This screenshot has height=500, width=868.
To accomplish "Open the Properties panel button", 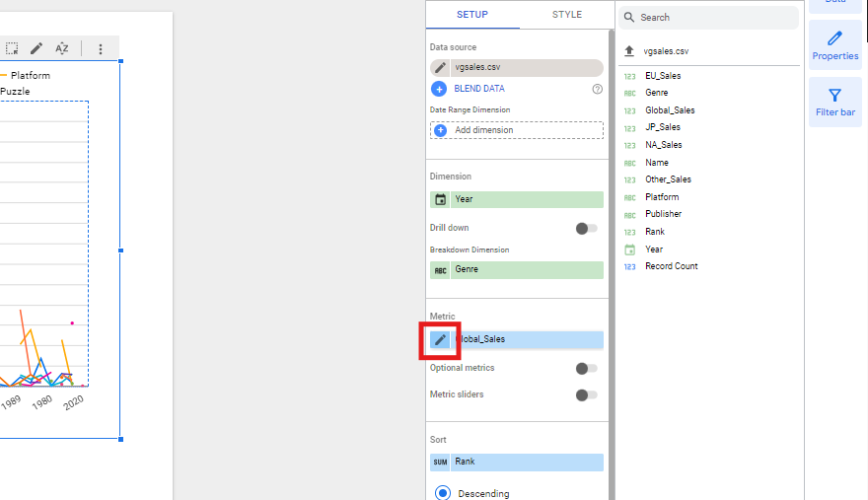I will click(834, 46).
